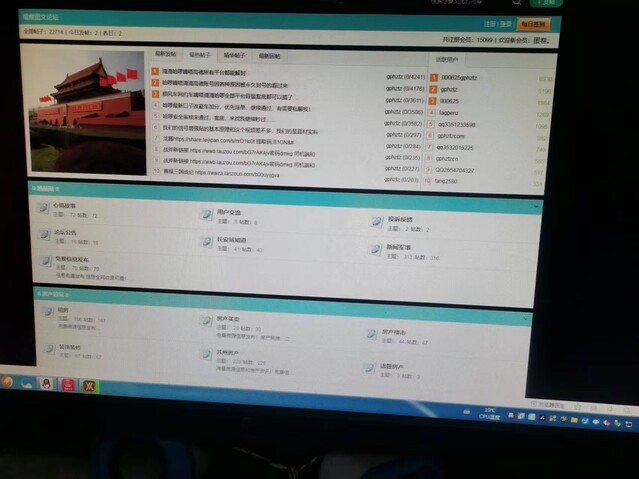Open post 10 with lanzoui b00uyqgva link

tap(221, 173)
